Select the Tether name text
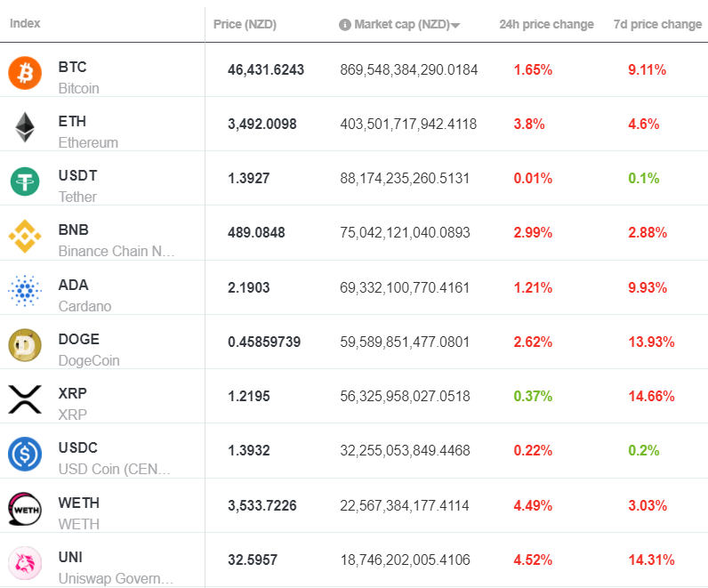 coord(77,197)
